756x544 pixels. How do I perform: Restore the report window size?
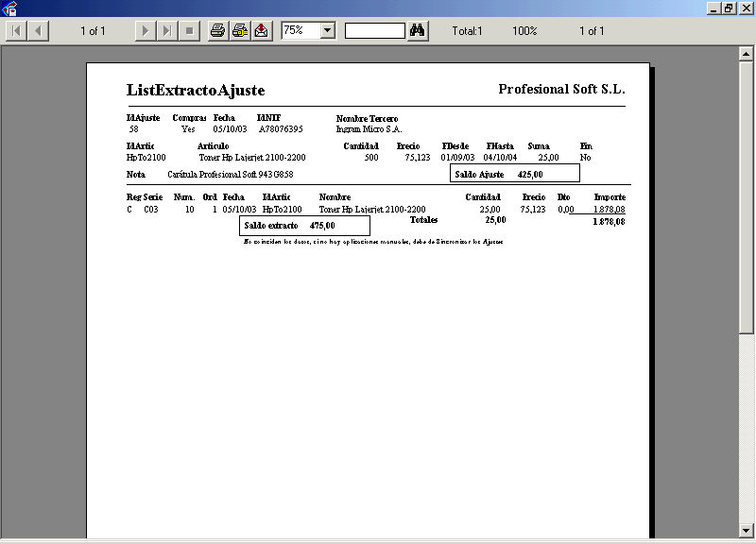click(x=729, y=8)
